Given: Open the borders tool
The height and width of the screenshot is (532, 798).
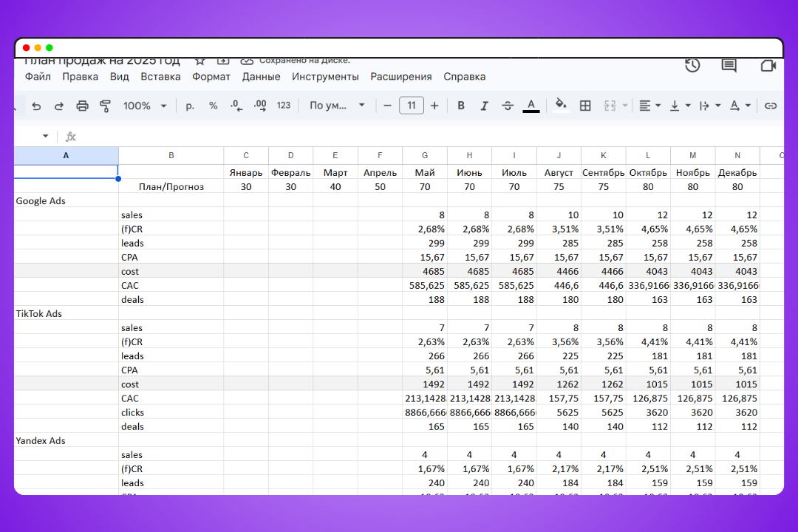Looking at the screenshot, I should click(x=585, y=106).
